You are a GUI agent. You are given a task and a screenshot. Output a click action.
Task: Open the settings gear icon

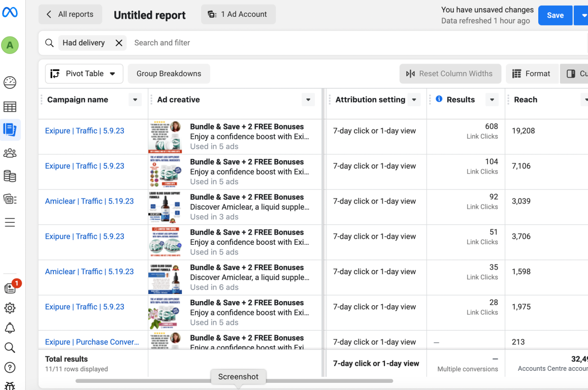[10, 308]
